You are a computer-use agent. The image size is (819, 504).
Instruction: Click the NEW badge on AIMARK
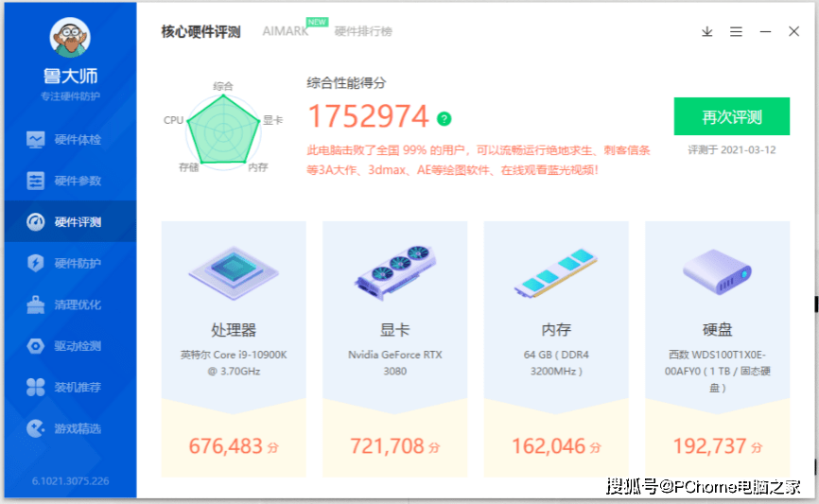317,22
